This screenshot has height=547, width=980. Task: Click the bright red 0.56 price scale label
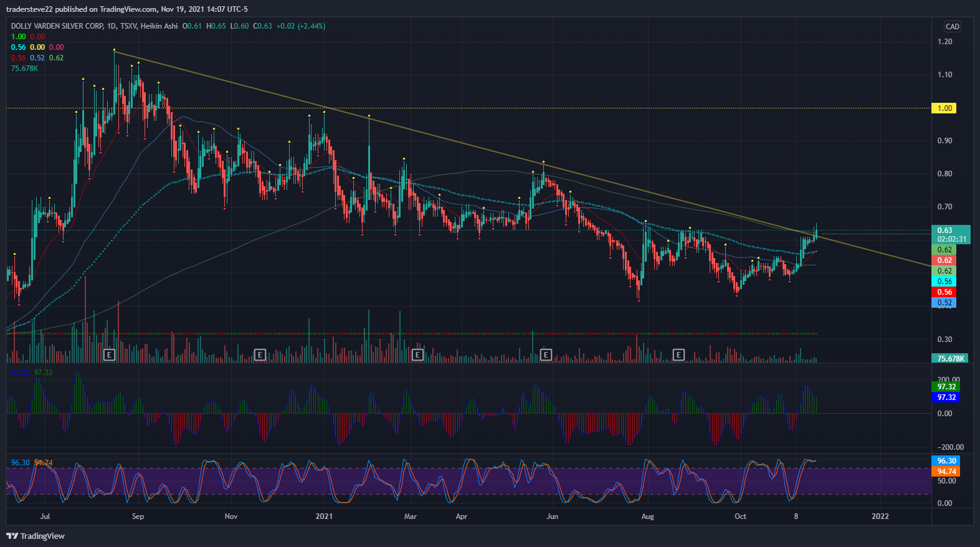coord(944,292)
